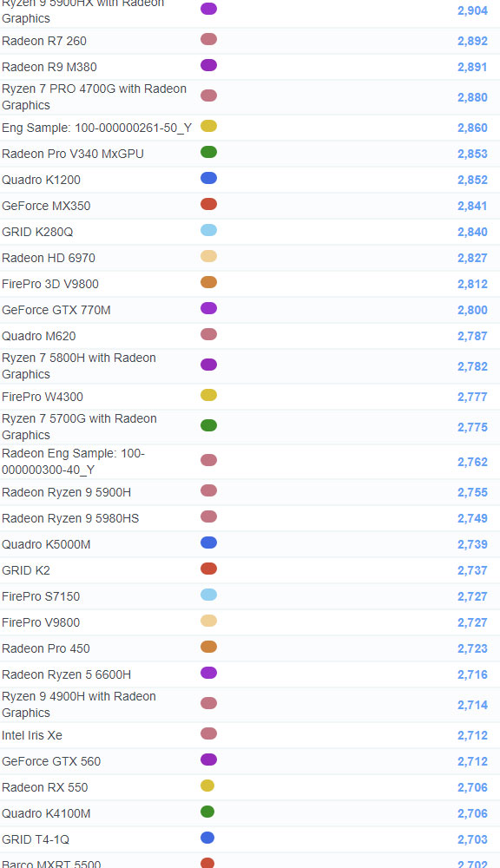Screen dimensions: 500x868
Task: Open the Radeon Pro V340 MxGPU link
Action: (x=73, y=154)
